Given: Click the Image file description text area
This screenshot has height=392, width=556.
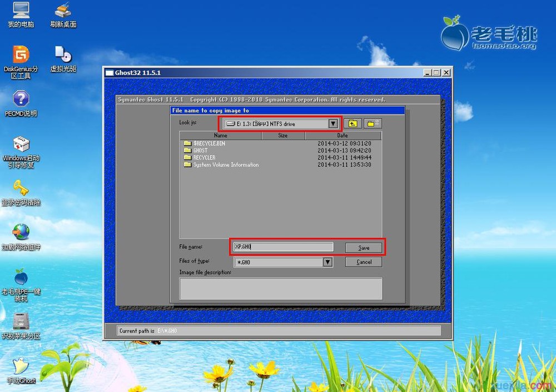Looking at the screenshot, I should [280, 289].
